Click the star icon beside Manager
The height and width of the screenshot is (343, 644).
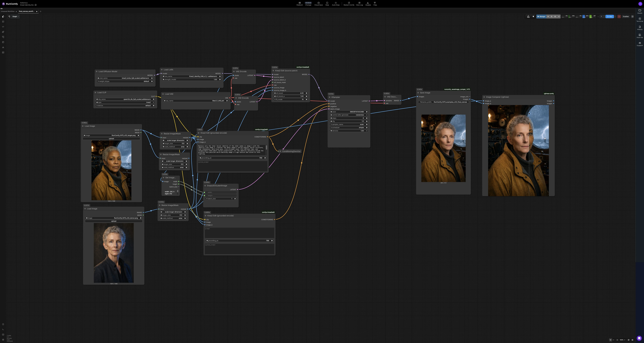click(x=548, y=17)
